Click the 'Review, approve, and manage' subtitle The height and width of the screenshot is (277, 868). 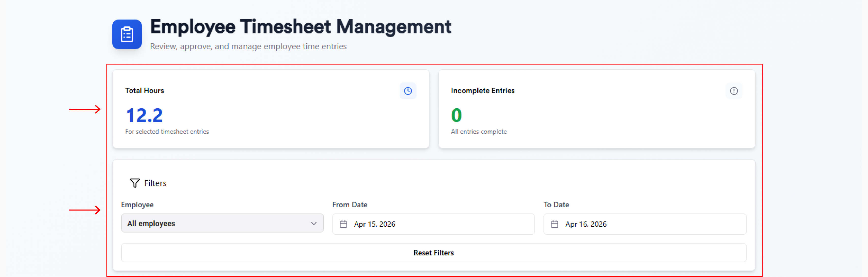point(248,46)
